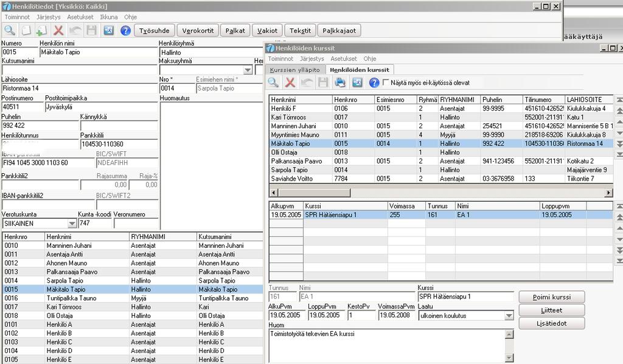Screen dimensions: 623x364
Task: Click the persons grid scroll-right arrow
Action: pyautogui.click(x=608, y=193)
